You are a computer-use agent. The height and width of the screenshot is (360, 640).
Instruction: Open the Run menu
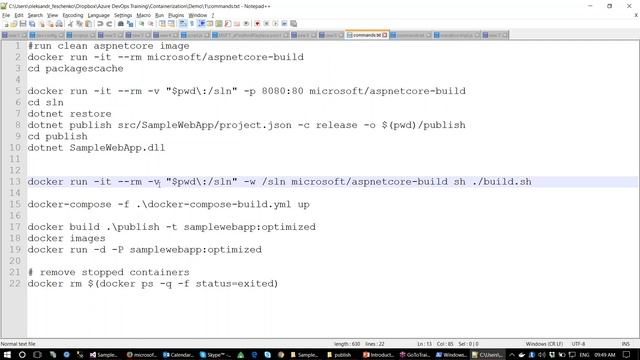click(159, 15)
